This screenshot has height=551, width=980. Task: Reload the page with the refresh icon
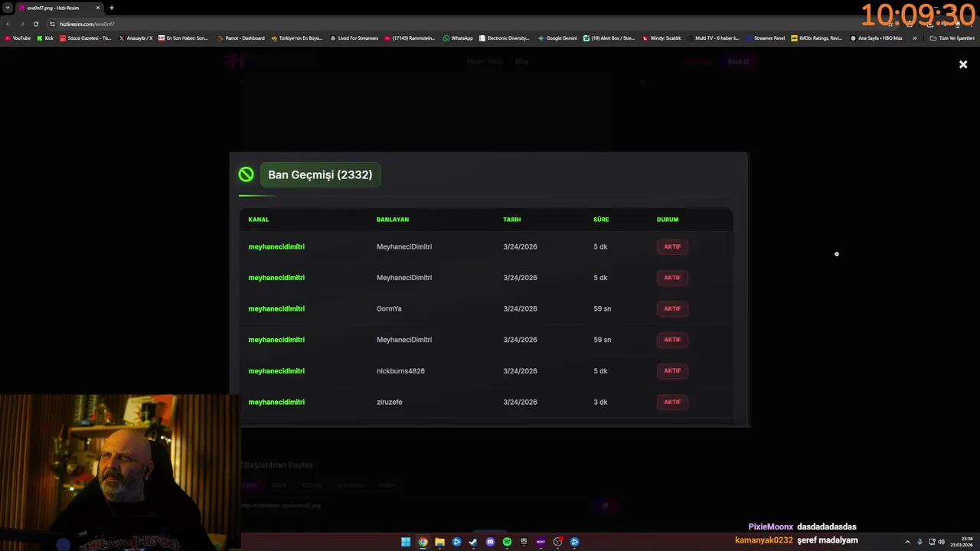pyautogui.click(x=35, y=24)
